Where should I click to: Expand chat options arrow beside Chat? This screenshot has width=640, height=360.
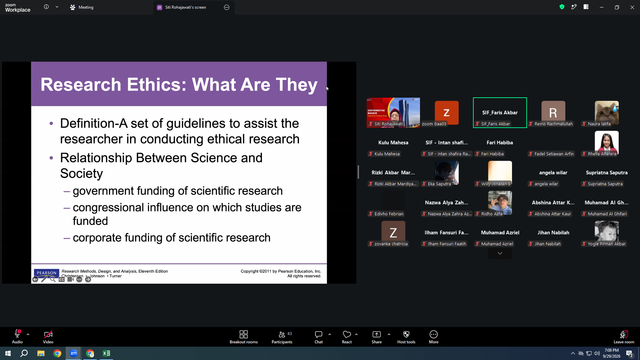(x=329, y=334)
